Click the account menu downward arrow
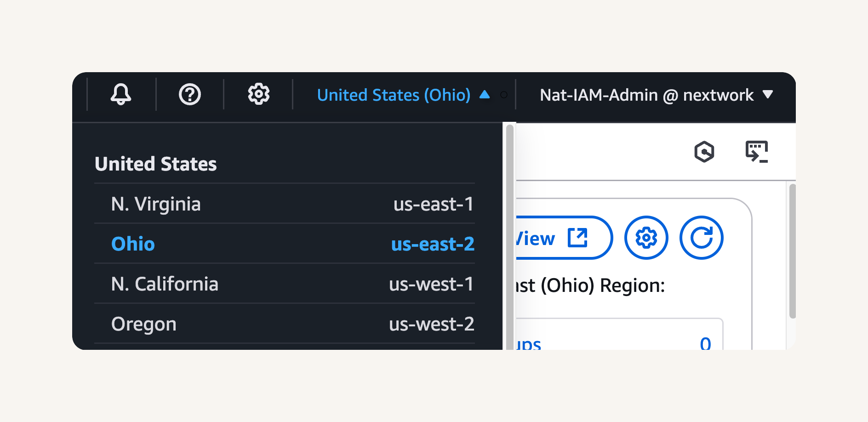Viewport: 868px width, 422px height. coord(767,95)
